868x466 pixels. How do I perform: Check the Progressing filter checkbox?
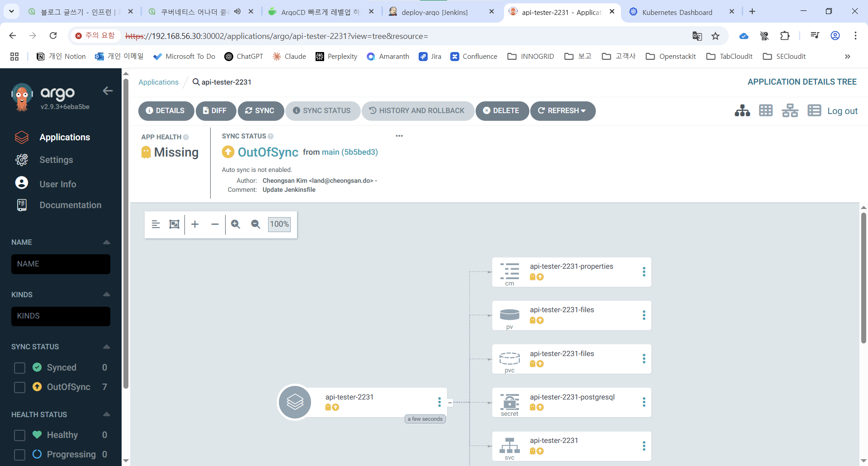(x=19, y=455)
